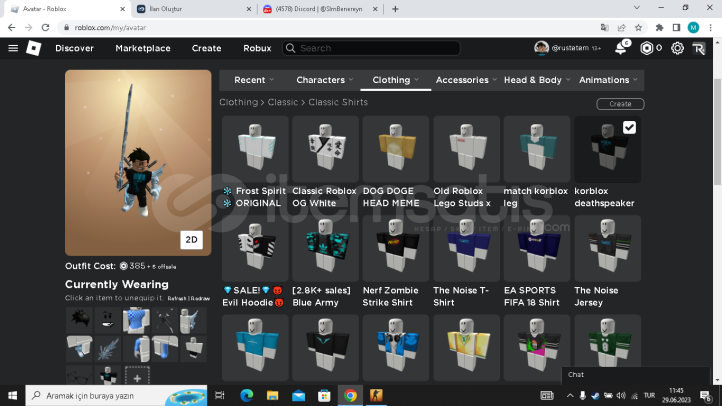This screenshot has height=406, width=722.
Task: Open Microsoft Edge from the taskbar
Action: click(x=247, y=395)
